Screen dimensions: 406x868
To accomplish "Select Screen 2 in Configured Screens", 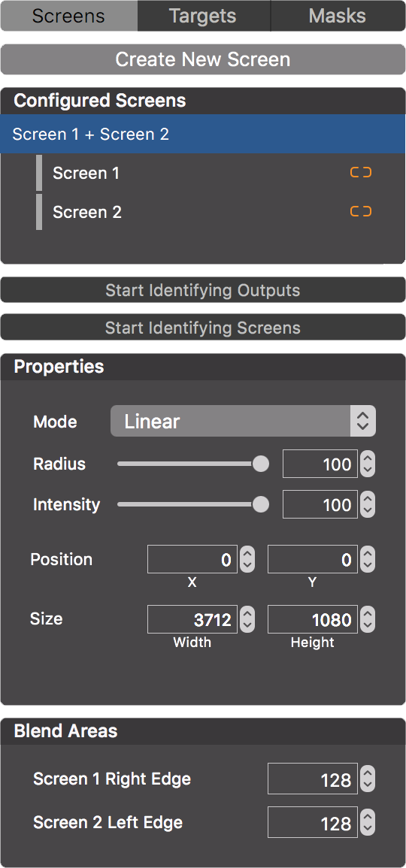I will (203, 211).
